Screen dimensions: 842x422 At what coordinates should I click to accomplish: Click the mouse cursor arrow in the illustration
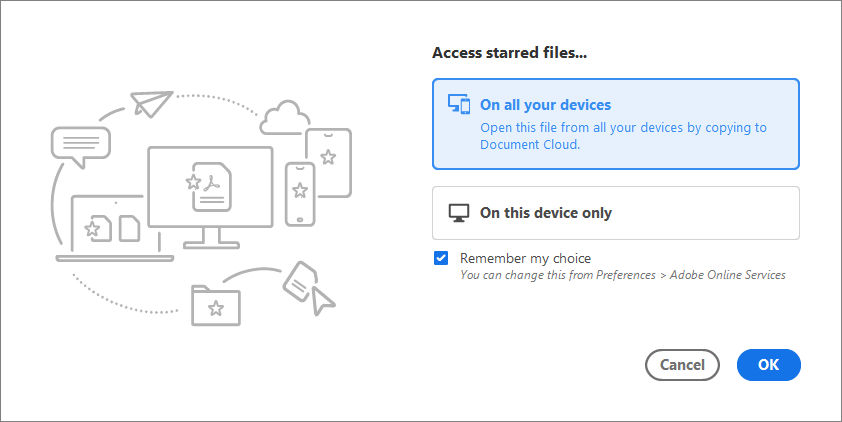(x=321, y=298)
